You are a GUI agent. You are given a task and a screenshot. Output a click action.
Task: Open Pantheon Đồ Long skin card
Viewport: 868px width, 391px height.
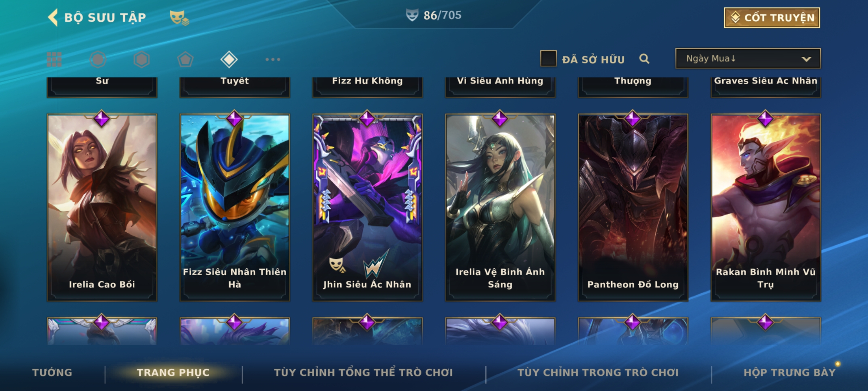coord(633,207)
